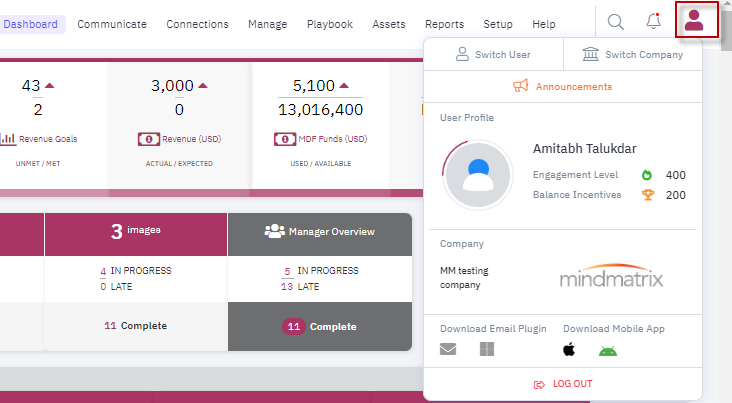This screenshot has width=732, height=403.
Task: Click the Announcements megaphone icon
Action: [x=521, y=86]
